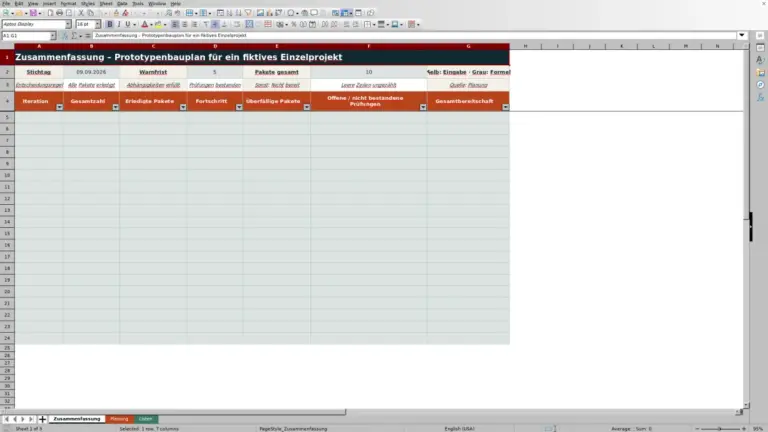Open the sidebar Gallery panel icon
This screenshot has height=432, width=768.
pos(760,72)
